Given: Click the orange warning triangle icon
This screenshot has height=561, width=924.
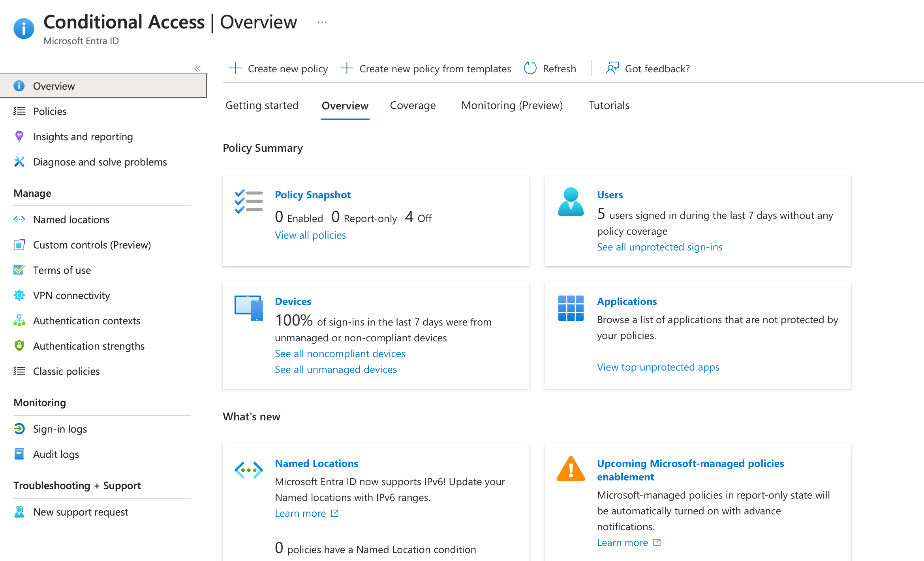Looking at the screenshot, I should (x=571, y=469).
